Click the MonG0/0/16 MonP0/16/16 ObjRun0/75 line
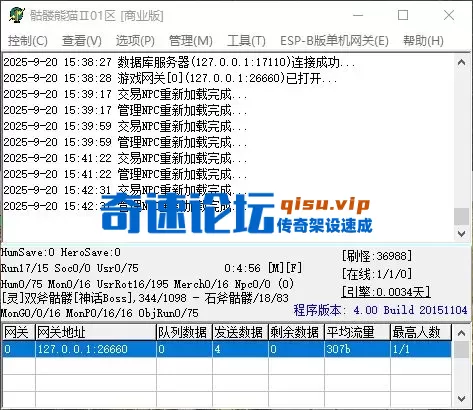Screen dimensions: 473x410 99,313
